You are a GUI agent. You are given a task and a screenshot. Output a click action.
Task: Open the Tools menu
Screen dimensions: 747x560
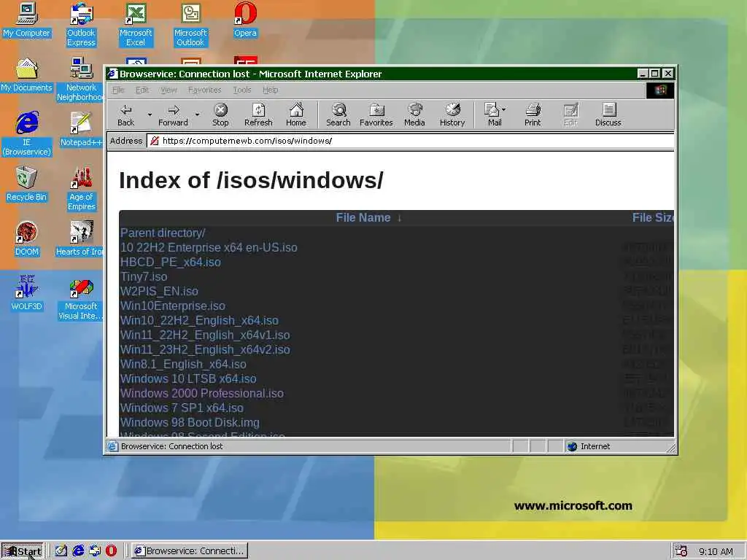click(242, 90)
